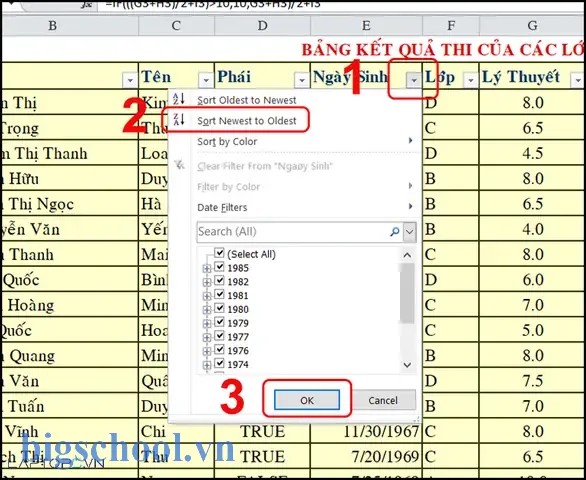
Task: Click the cell "Quang" in column B
Action: tap(70, 356)
